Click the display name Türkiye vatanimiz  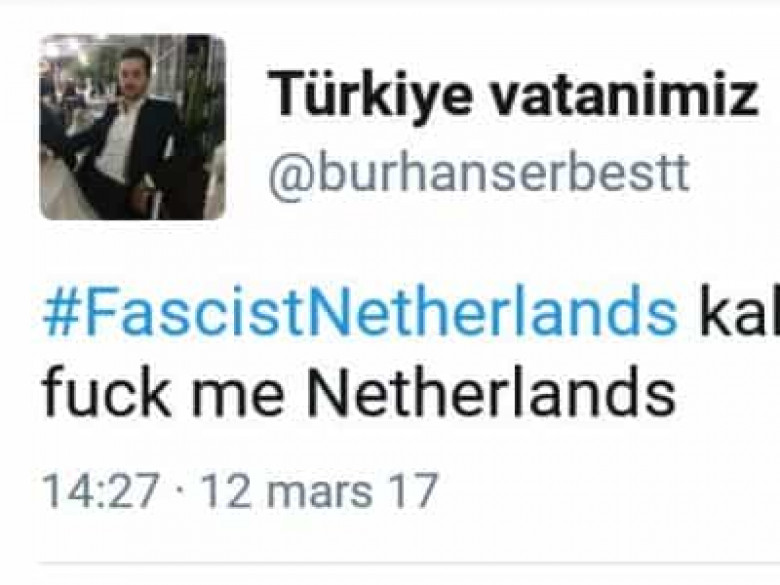[x=513, y=95]
